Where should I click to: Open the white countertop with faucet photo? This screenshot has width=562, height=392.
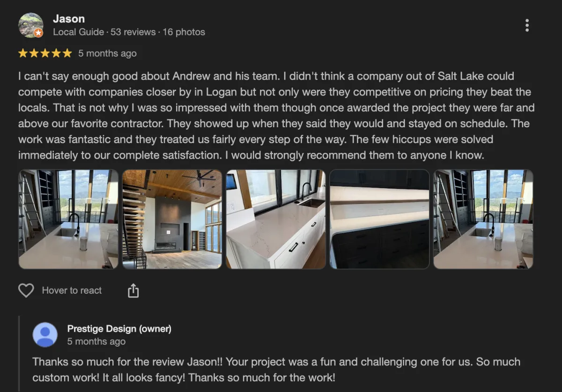pos(275,219)
